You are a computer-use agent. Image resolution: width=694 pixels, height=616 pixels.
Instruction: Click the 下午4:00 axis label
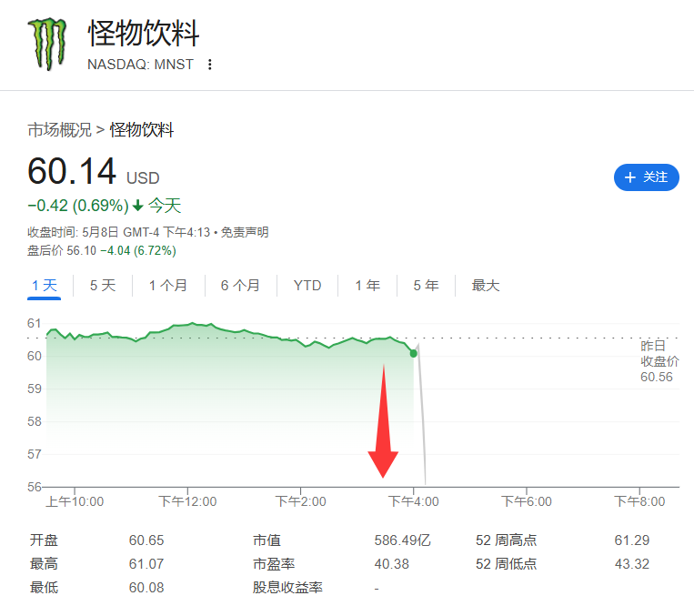tap(413, 501)
